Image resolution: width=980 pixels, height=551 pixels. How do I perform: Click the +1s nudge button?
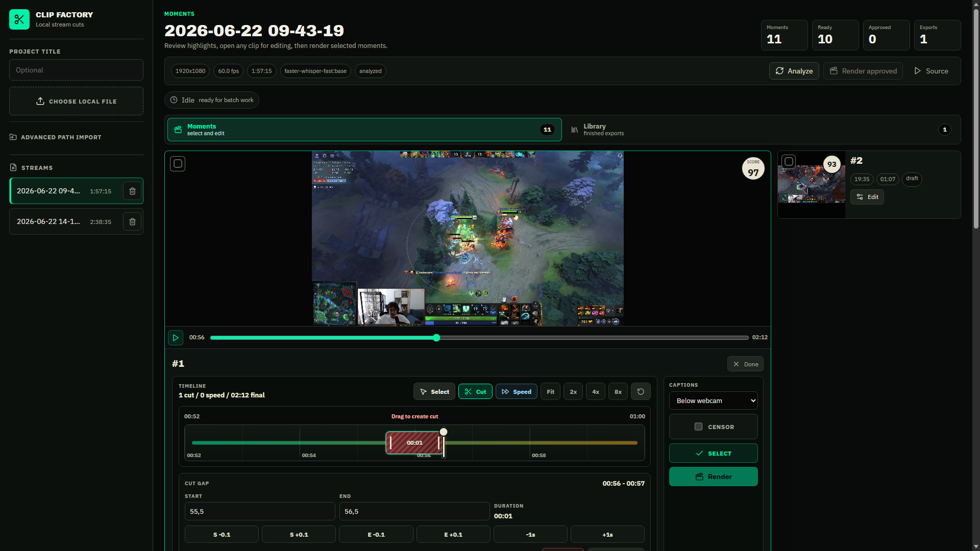[607, 535]
